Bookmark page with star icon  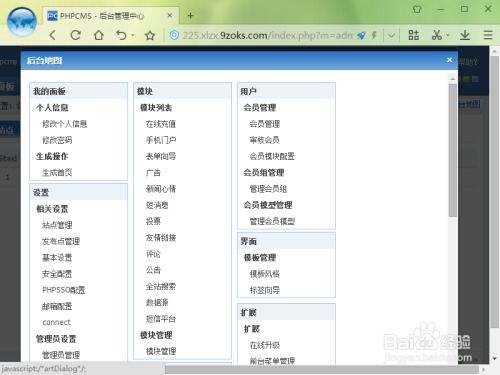[150, 35]
